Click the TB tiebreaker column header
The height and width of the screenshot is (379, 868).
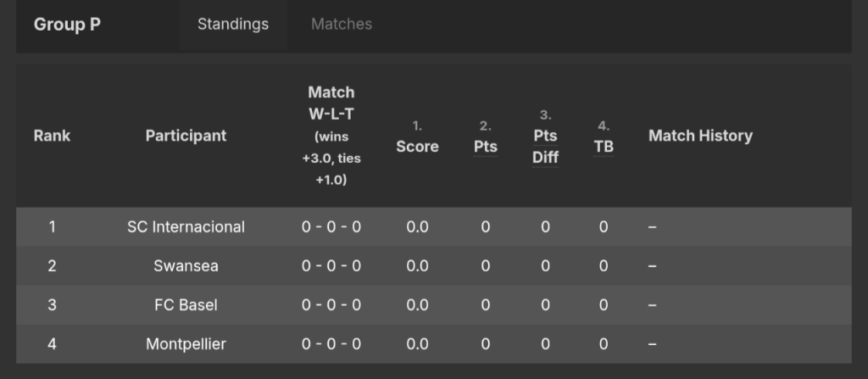pyautogui.click(x=604, y=147)
